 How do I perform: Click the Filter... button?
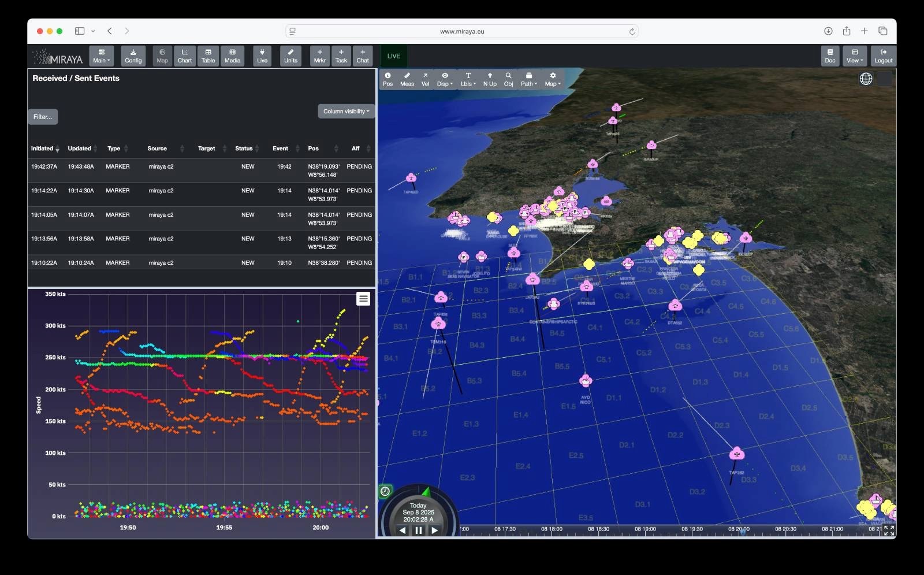click(43, 117)
